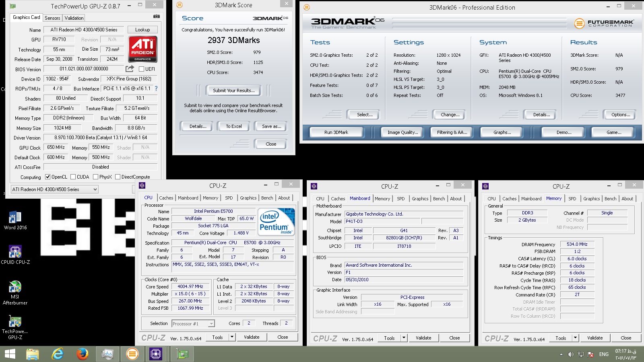The height and width of the screenshot is (362, 644).
Task: Click the ATI Radeon logo in GPU-Z
Action: click(142, 49)
